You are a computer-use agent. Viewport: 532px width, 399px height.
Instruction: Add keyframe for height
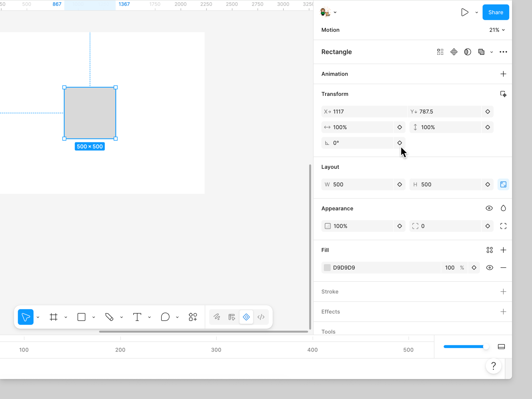coord(488,185)
